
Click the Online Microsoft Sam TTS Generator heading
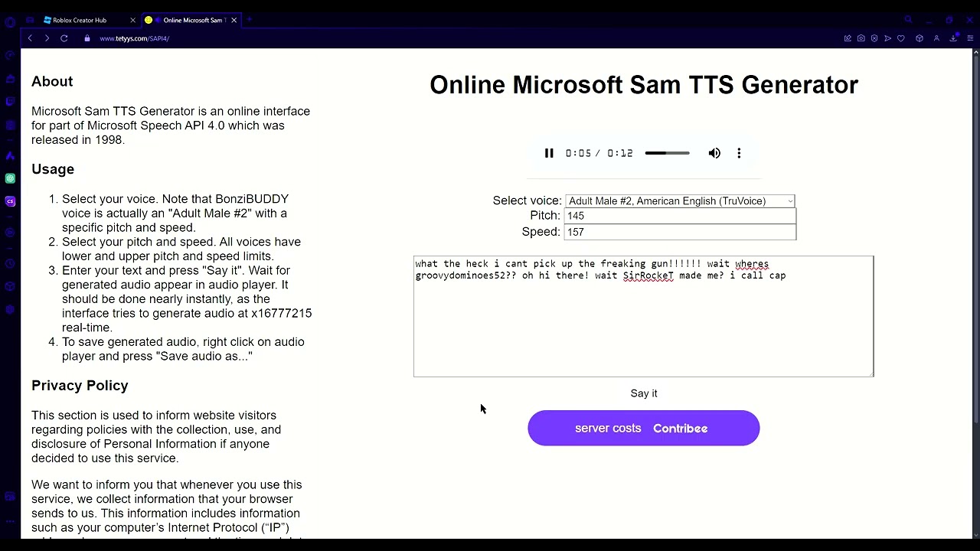(x=644, y=85)
